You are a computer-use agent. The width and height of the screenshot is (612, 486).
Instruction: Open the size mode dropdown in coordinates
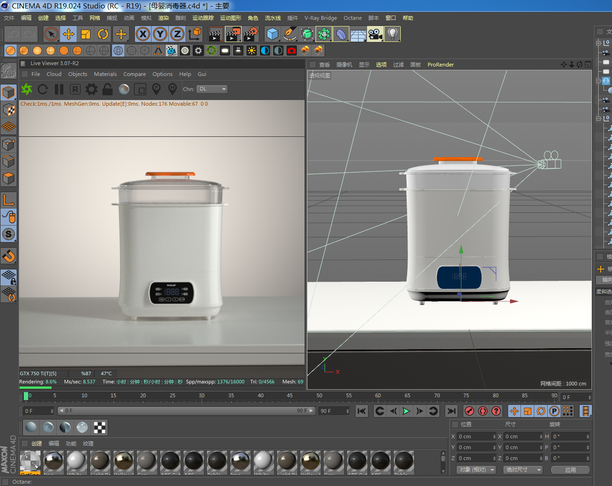(522, 469)
